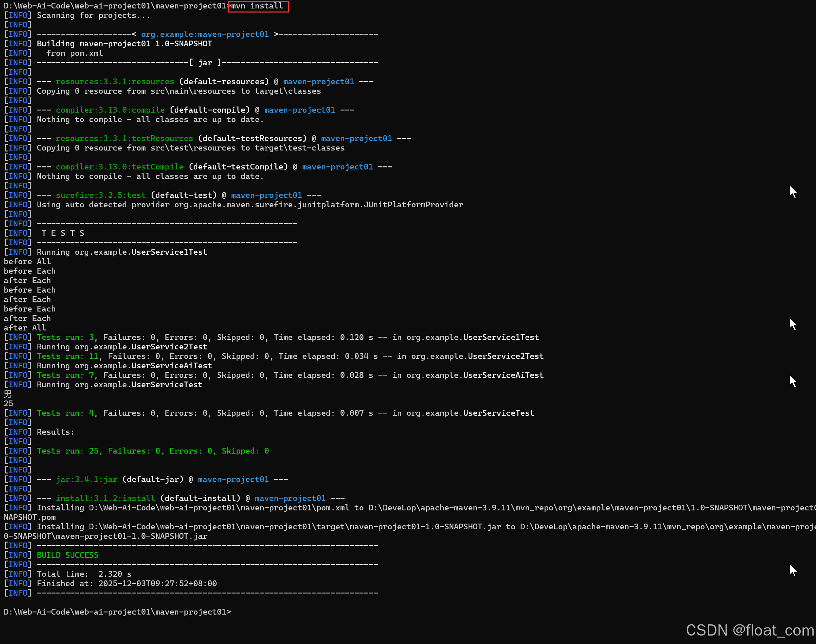Click the highlighted mvn install command
816x644 pixels.
pyautogui.click(x=258, y=6)
